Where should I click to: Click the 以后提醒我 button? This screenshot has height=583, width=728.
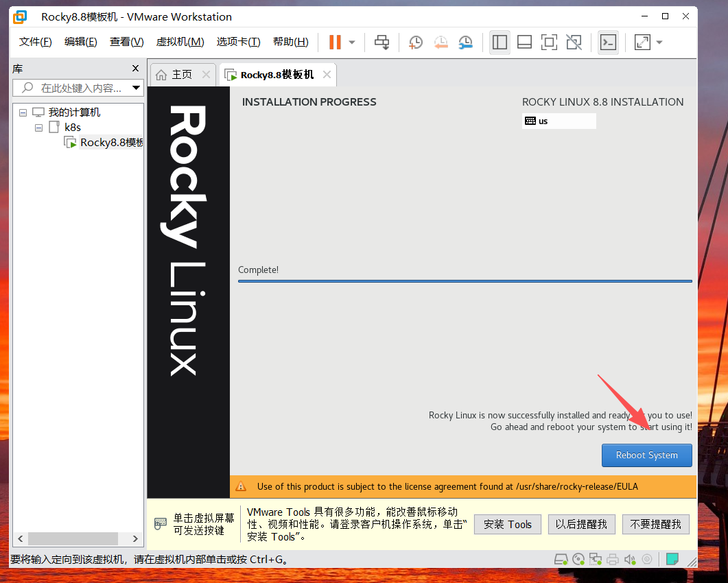(x=581, y=525)
